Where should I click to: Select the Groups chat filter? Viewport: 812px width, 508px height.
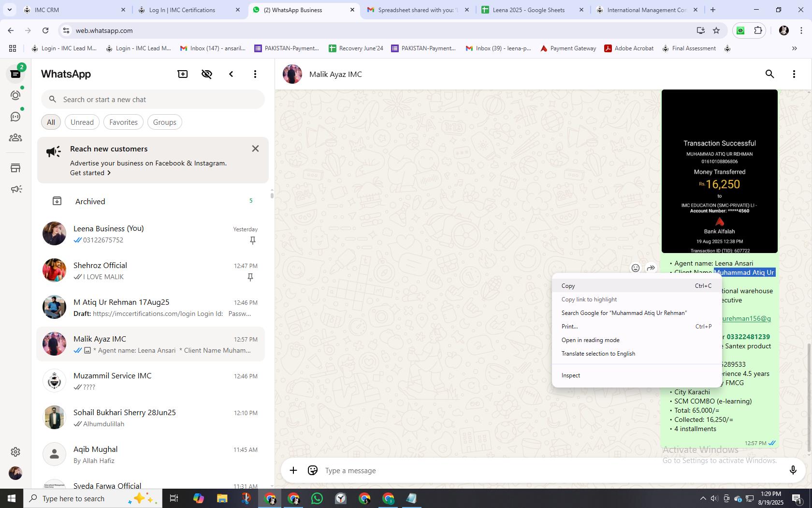165,122
